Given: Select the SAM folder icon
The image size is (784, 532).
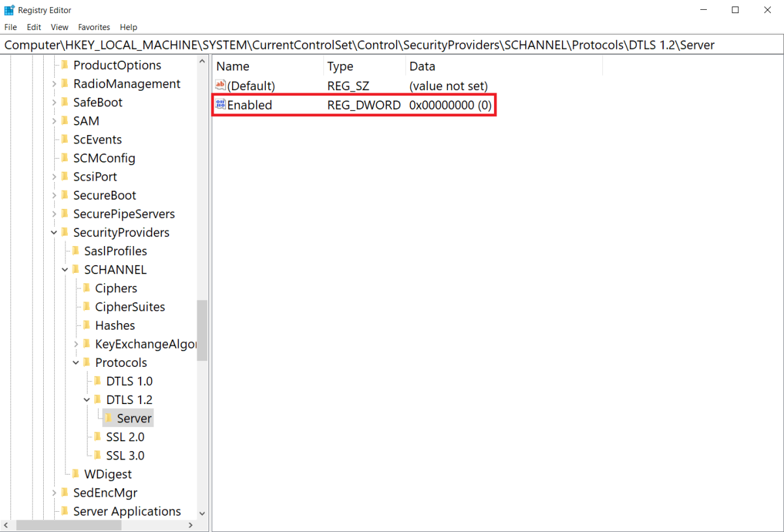Looking at the screenshot, I should [x=65, y=121].
